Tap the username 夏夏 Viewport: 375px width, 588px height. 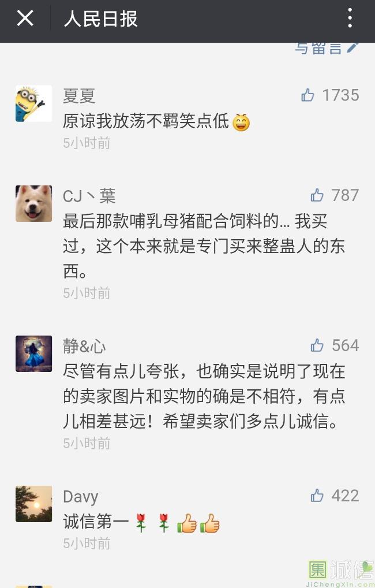coord(79,96)
